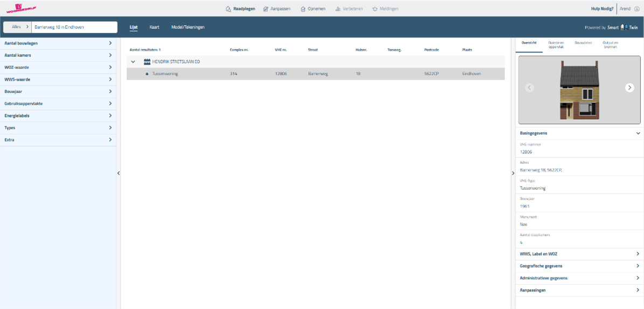Collapse the HENDRIK STAETSLAAN EO group
This screenshot has width=644, height=309.
coord(133,62)
